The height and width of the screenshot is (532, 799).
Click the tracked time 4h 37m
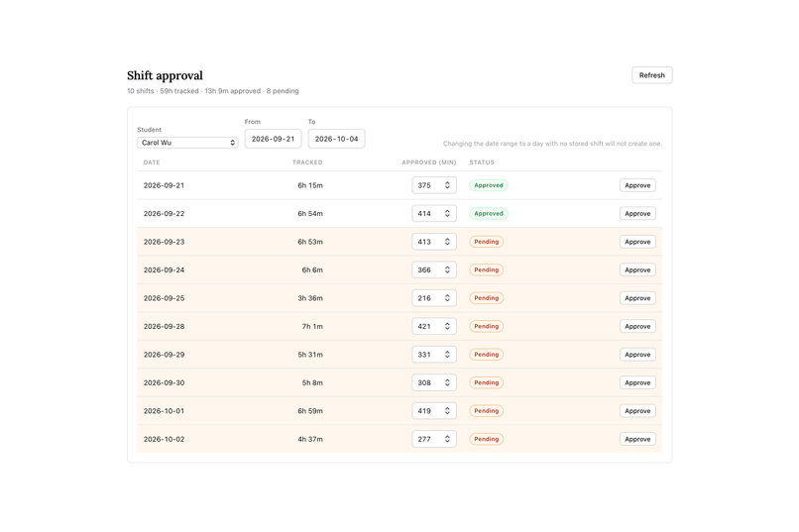(x=310, y=439)
